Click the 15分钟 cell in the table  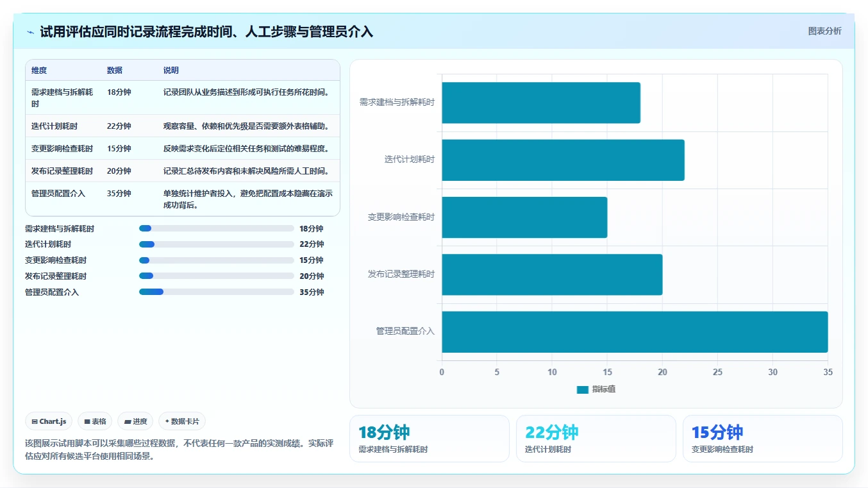click(x=119, y=149)
